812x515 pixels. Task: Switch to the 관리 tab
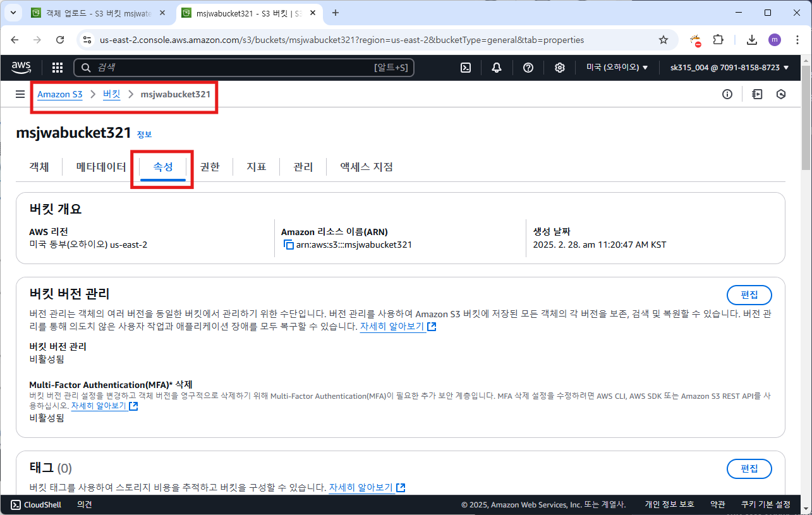(303, 167)
